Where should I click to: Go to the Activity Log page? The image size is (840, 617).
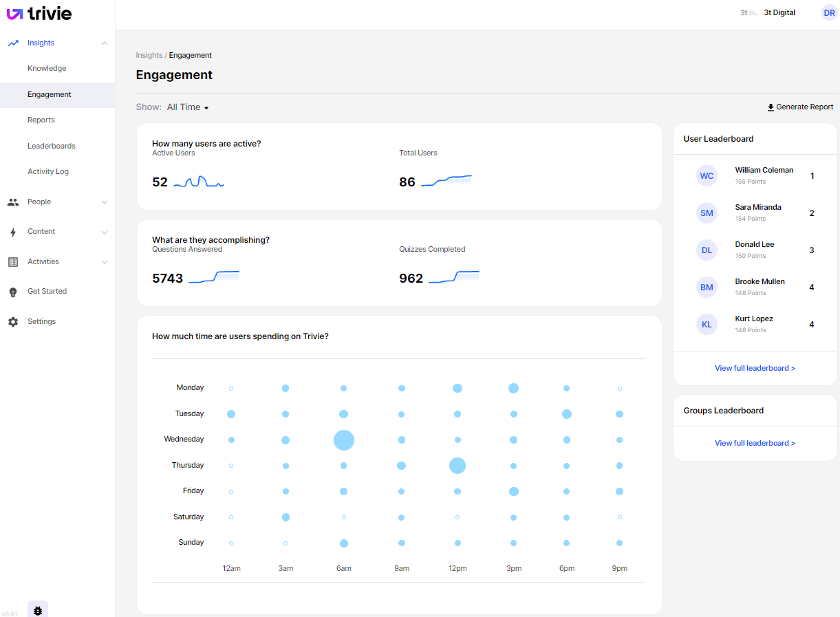[x=48, y=171]
